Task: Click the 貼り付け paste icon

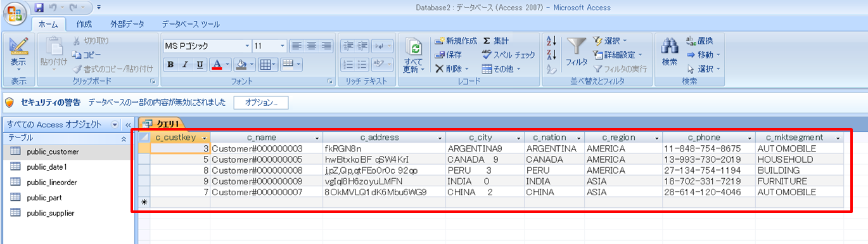Action: (54, 46)
